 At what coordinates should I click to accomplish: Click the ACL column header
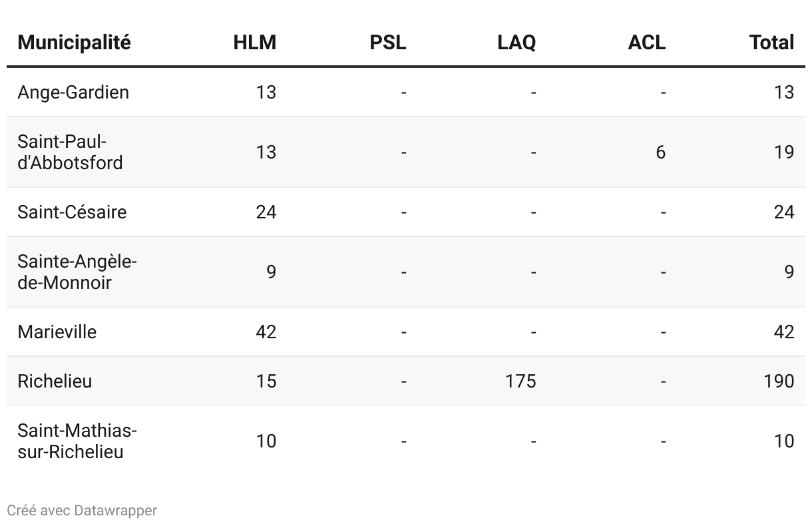click(x=646, y=43)
